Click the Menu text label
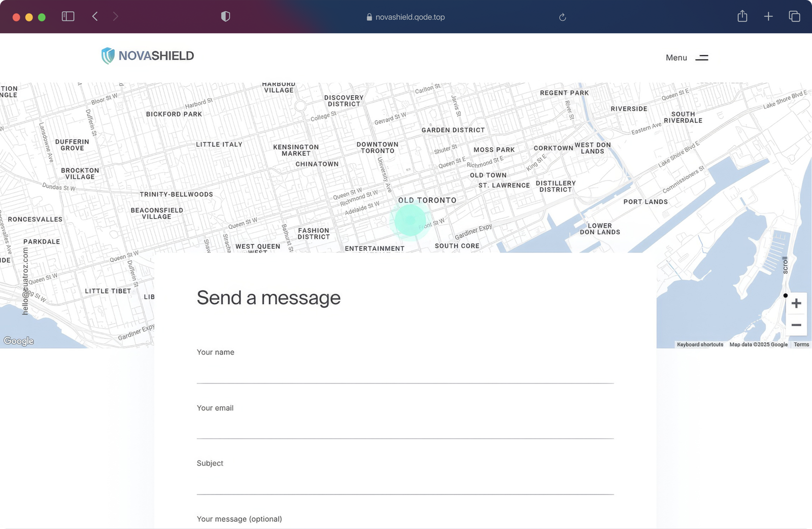 click(676, 58)
